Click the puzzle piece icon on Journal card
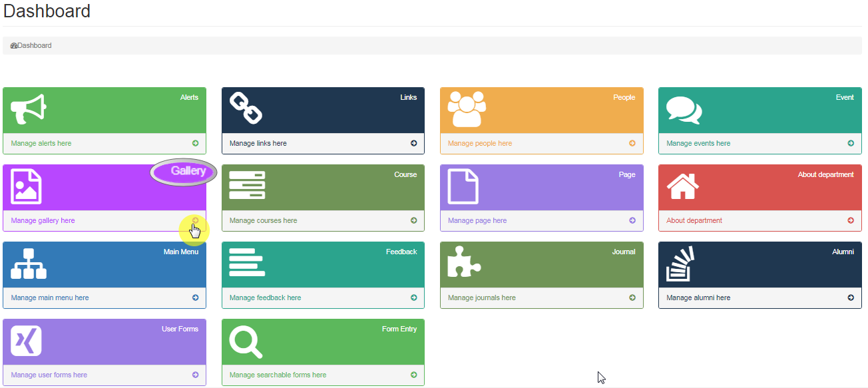This screenshot has width=868, height=388. point(464,262)
